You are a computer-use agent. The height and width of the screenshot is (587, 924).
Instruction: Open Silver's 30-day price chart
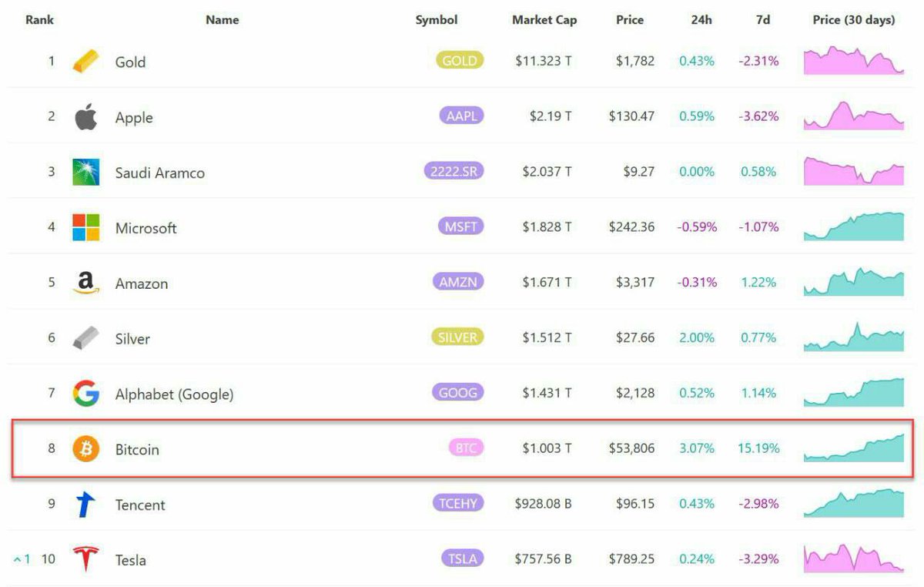[854, 337]
